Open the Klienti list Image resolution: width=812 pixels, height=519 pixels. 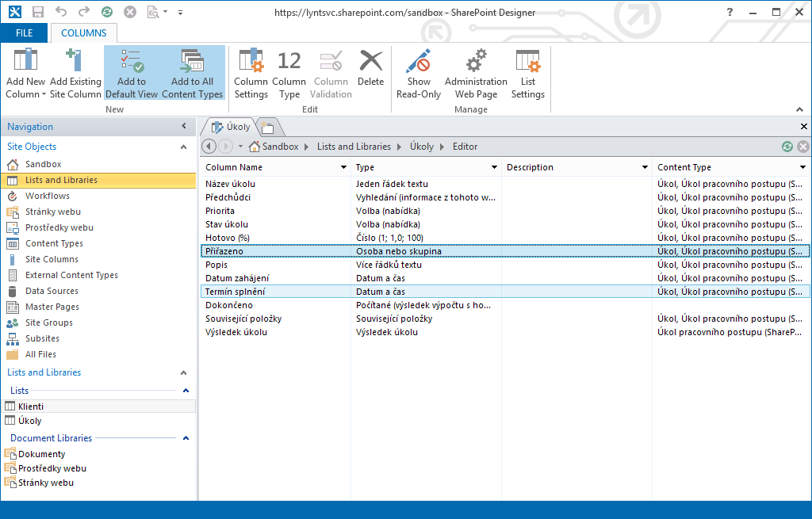click(98, 406)
